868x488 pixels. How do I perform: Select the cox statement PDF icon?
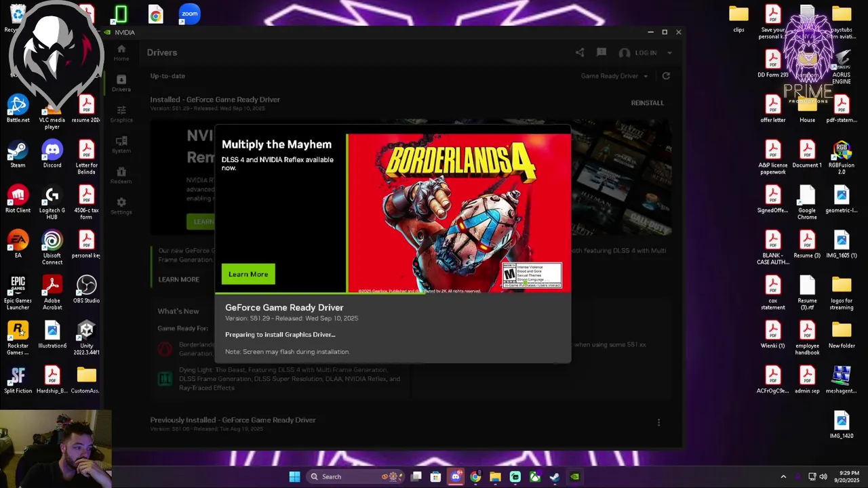coord(773,293)
